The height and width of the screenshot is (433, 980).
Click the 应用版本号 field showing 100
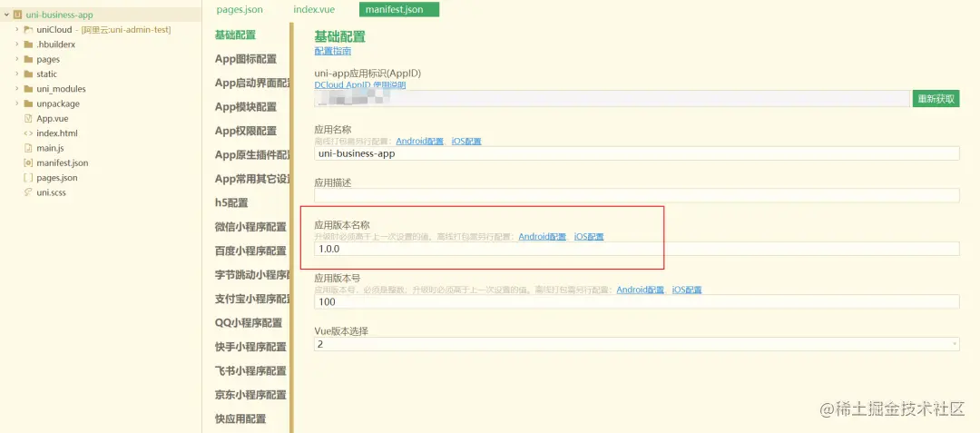tap(636, 301)
